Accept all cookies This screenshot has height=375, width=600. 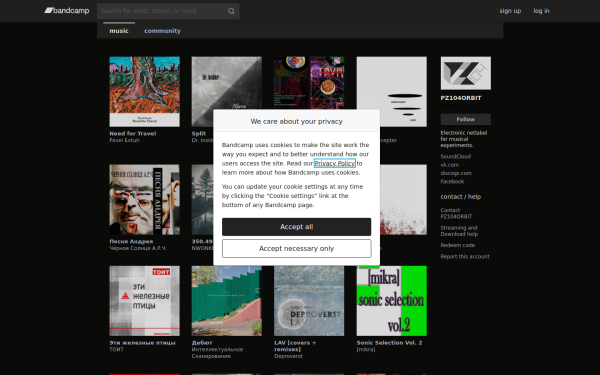coord(297,227)
